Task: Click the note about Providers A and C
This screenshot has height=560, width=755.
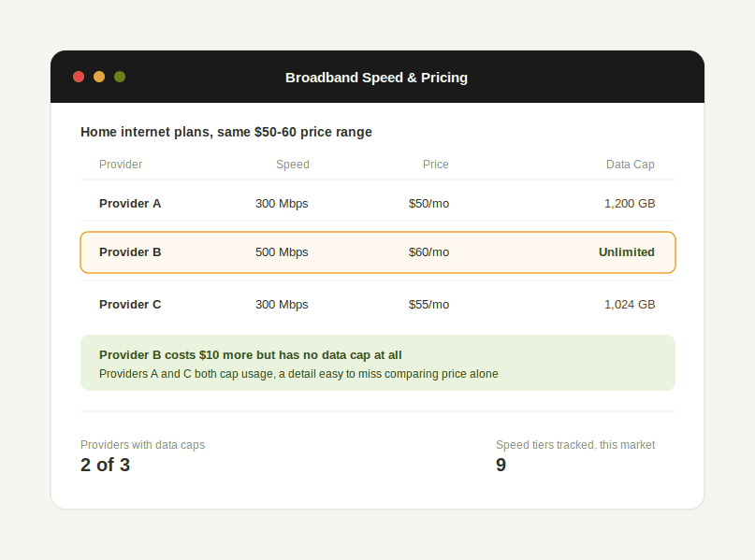Action: coord(298,374)
